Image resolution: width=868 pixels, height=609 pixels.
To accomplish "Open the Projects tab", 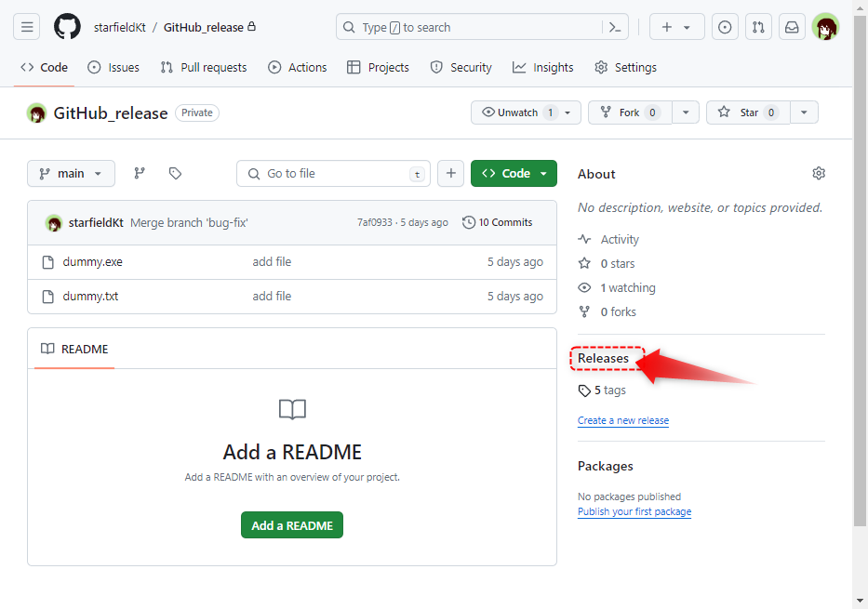I will pyautogui.click(x=378, y=68).
